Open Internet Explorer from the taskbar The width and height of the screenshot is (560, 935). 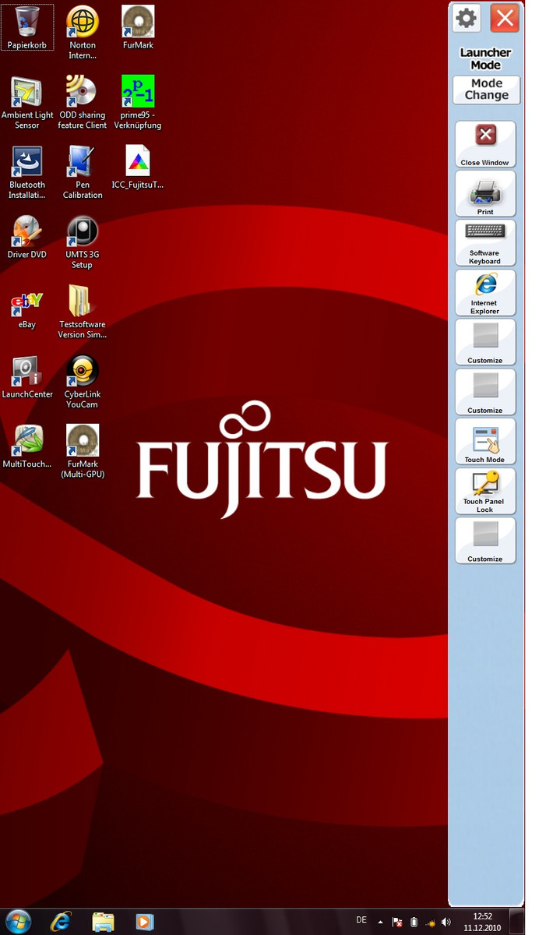coord(61,922)
